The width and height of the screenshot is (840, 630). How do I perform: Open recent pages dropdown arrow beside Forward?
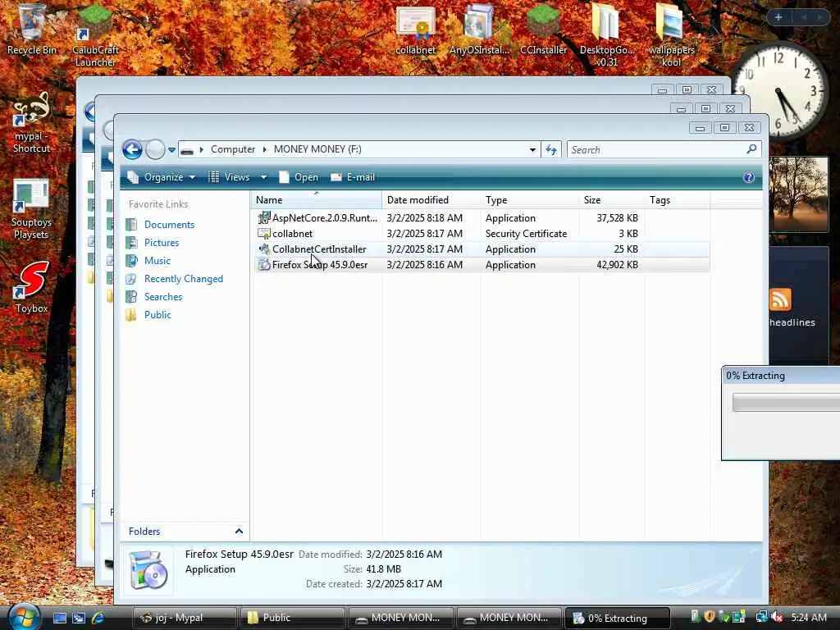tap(171, 150)
